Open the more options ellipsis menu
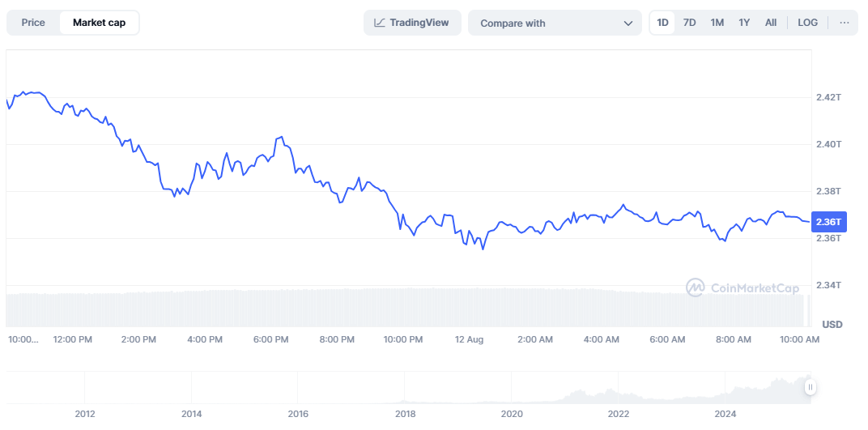 (845, 23)
